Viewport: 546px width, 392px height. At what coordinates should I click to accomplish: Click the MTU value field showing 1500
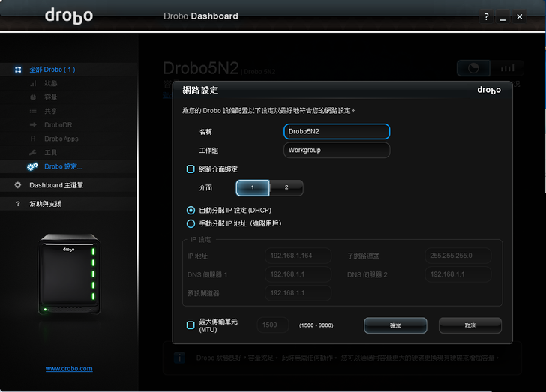pos(273,325)
